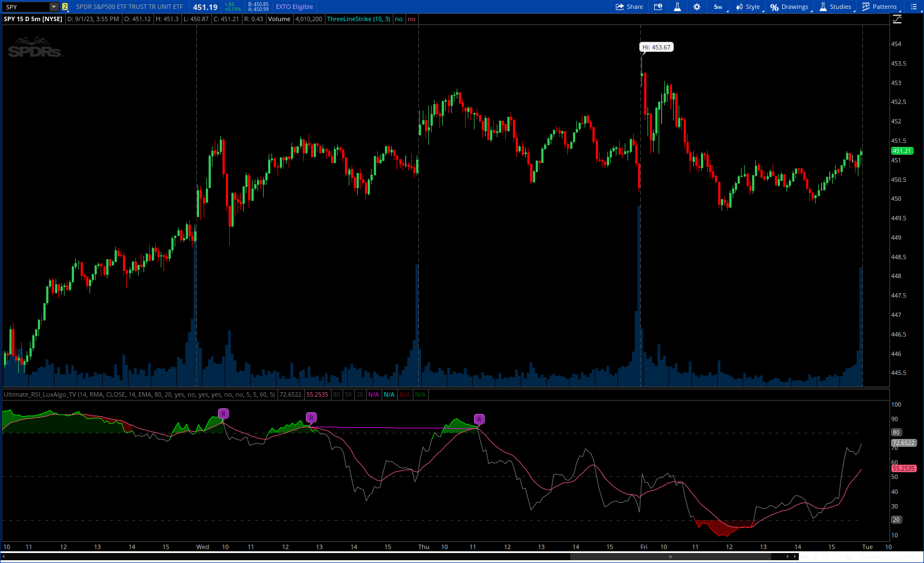Screen dimensions: 924x563
Task: Click the 20 oversold level tag
Action: click(x=896, y=520)
